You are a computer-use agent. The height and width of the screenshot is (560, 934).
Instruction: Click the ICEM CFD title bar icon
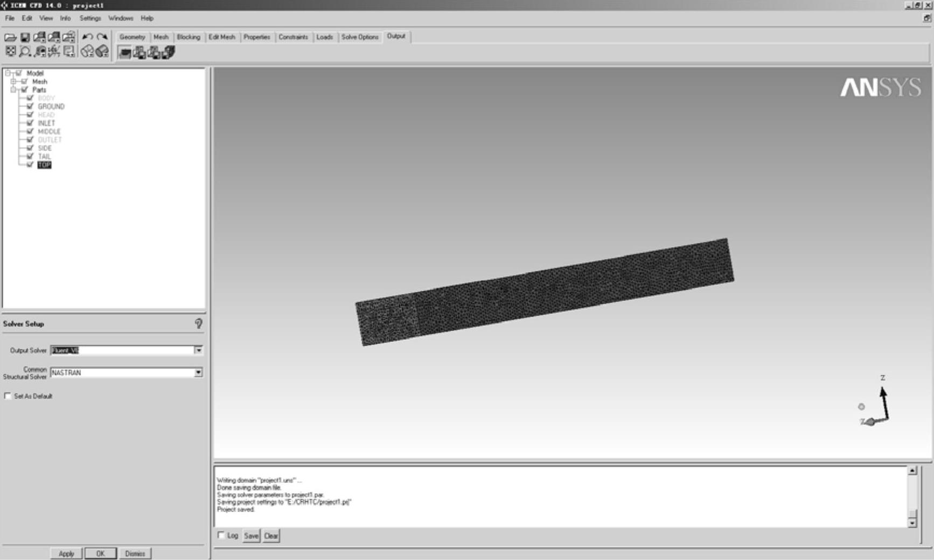4,5
